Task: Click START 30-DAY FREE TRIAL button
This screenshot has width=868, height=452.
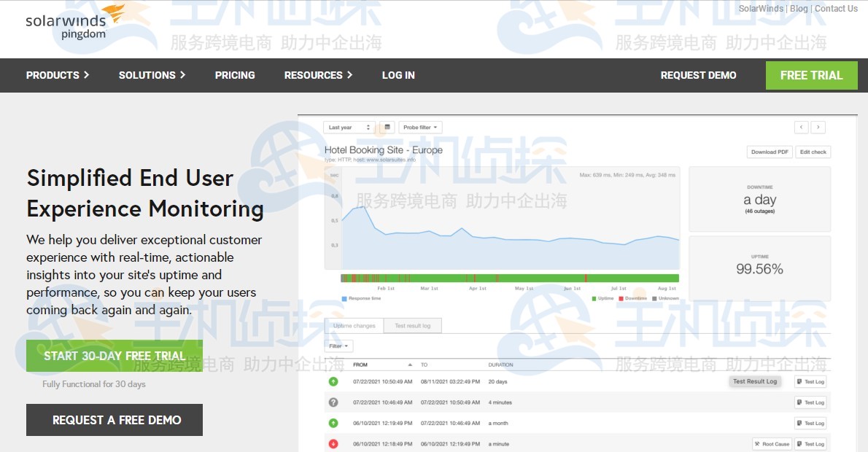Action: [115, 356]
